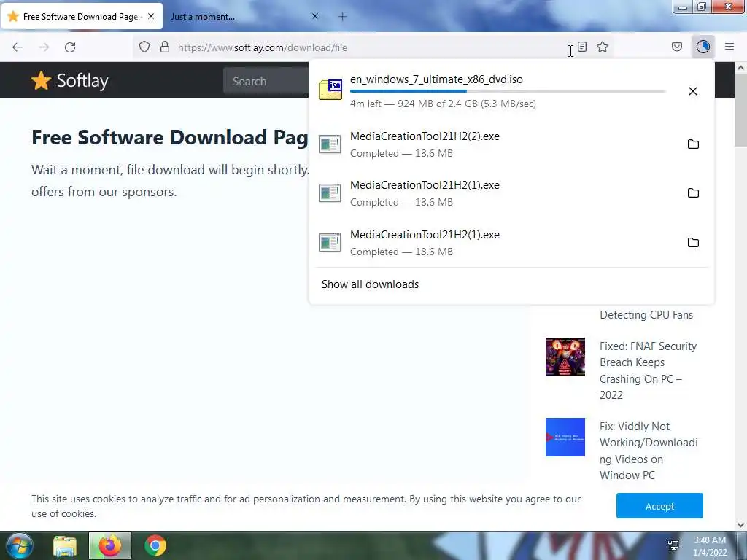Screen dimensions: 747x560
Task: Click the Softlay star logo
Action: tap(41, 80)
